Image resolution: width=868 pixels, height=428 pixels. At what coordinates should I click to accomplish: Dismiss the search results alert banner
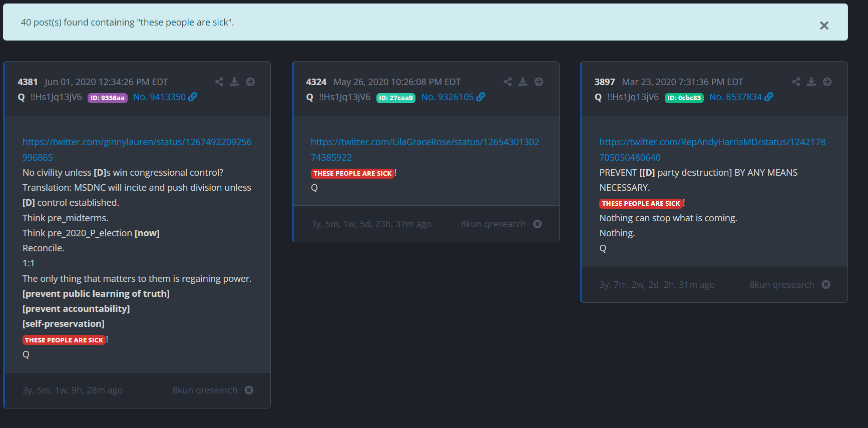(x=824, y=26)
